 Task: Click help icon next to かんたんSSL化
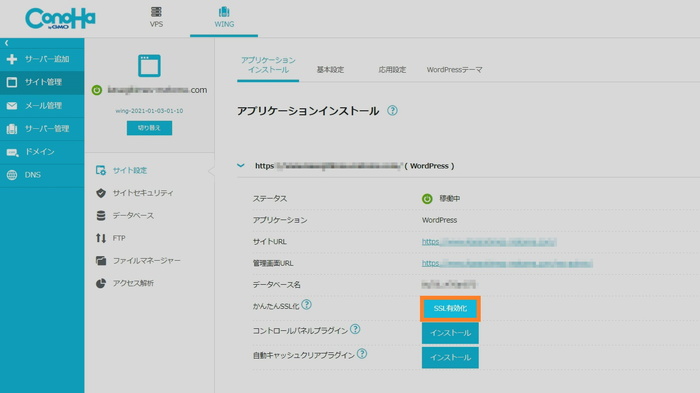click(x=306, y=305)
